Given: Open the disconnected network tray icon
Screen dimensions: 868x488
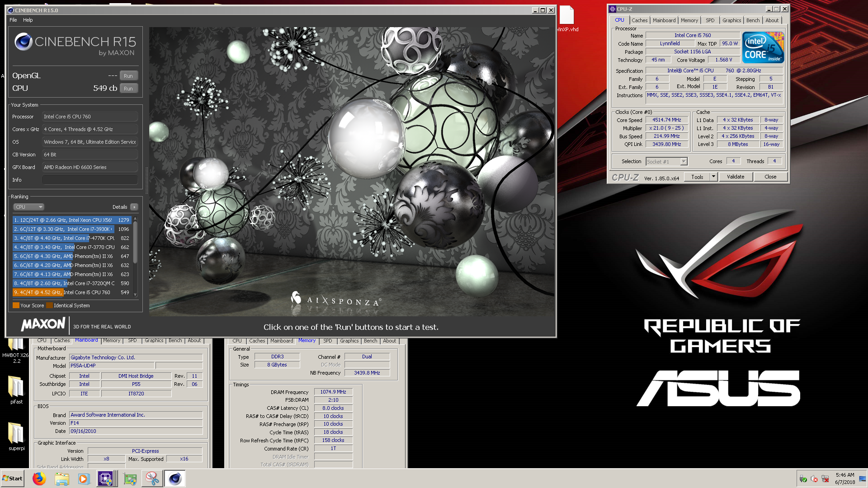Looking at the screenshot, I should coord(825,479).
